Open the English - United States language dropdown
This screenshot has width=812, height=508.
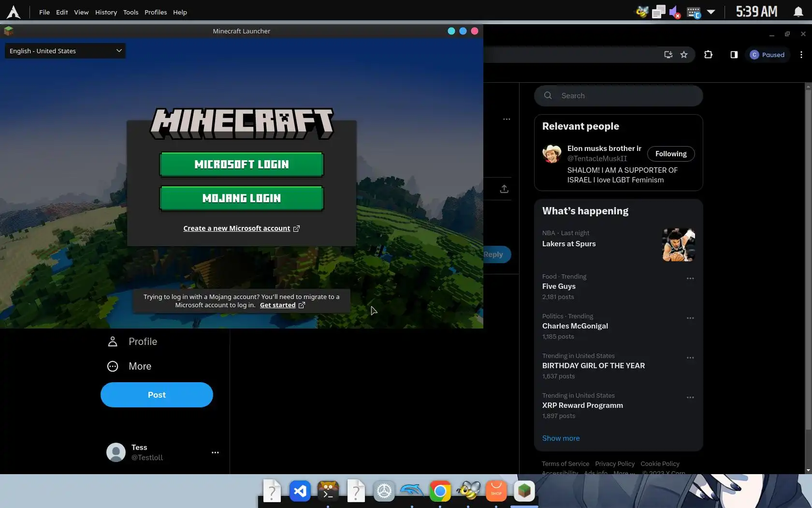[x=65, y=51]
